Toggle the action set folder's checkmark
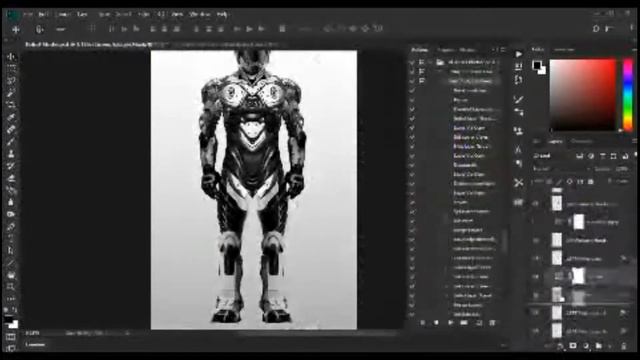 (x=412, y=62)
